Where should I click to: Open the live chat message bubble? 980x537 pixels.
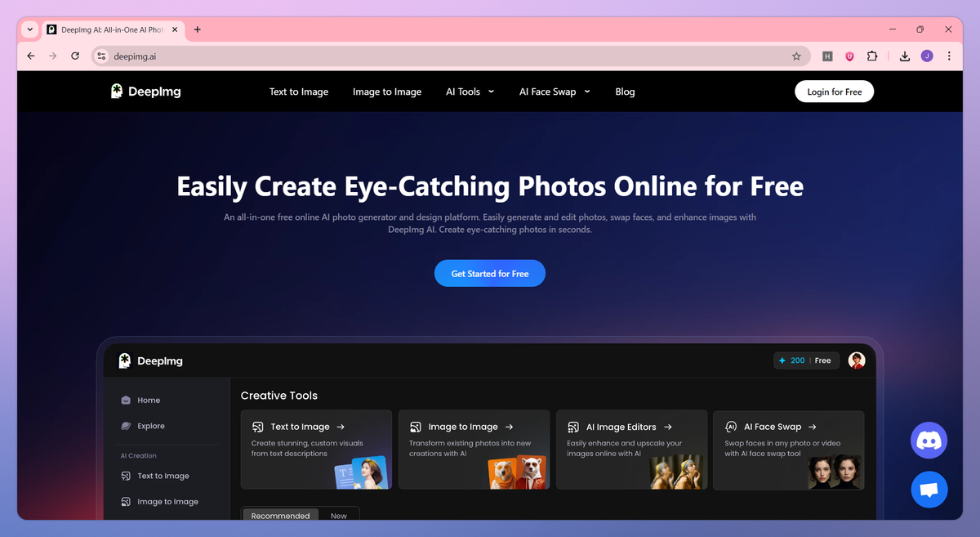coord(929,490)
